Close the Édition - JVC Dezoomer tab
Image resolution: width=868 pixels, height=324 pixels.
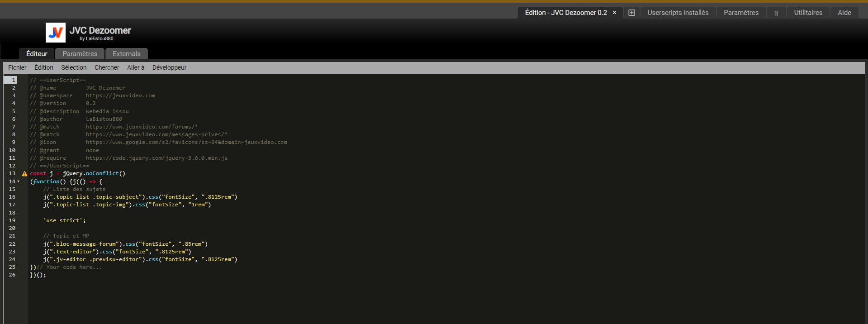pyautogui.click(x=614, y=13)
